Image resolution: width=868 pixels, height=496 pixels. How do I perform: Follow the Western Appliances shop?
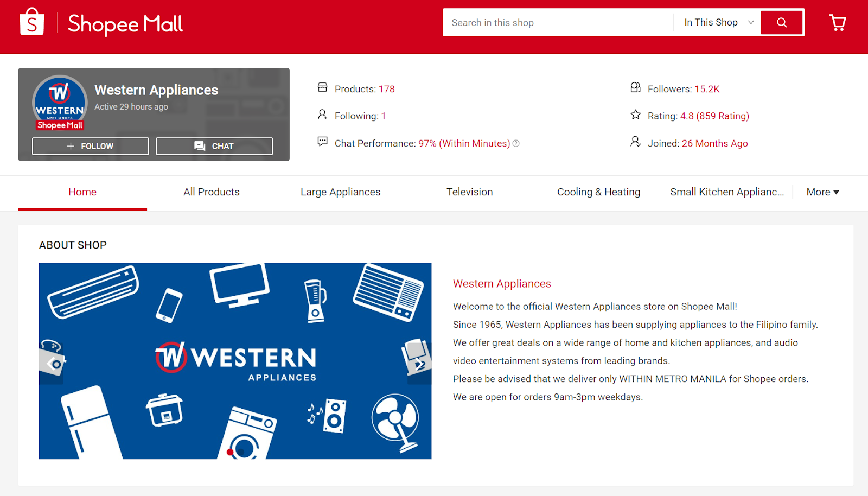[91, 146]
